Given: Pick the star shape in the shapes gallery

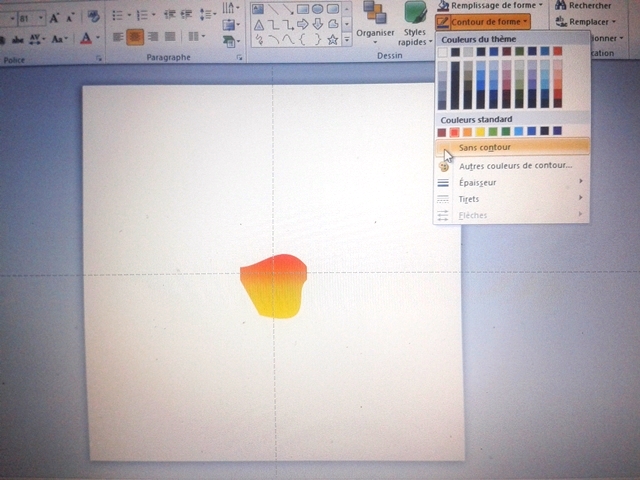Looking at the screenshot, I should coord(332,39).
